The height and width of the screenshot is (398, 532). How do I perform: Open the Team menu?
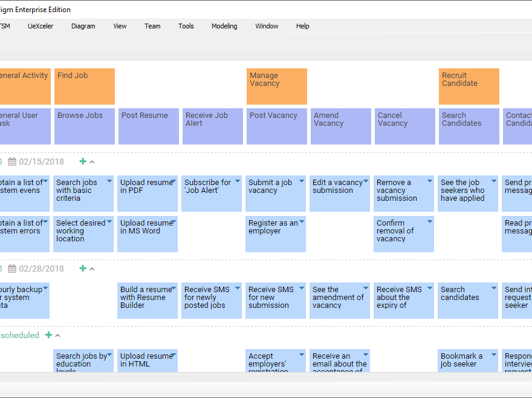(x=152, y=26)
